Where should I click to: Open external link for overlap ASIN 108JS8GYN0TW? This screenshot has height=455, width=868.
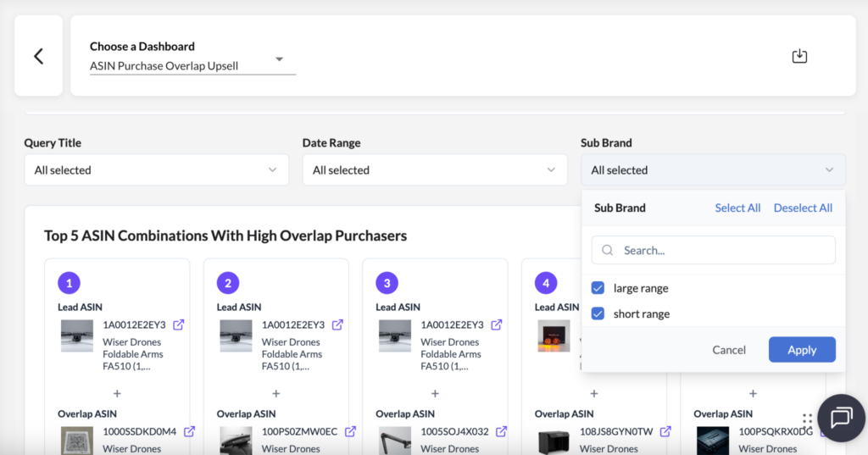click(665, 431)
